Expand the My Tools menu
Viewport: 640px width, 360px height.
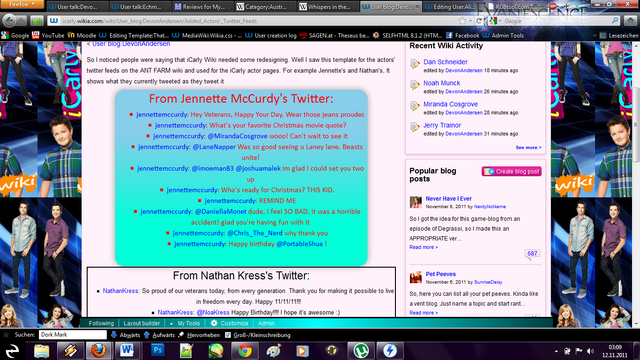[184, 323]
